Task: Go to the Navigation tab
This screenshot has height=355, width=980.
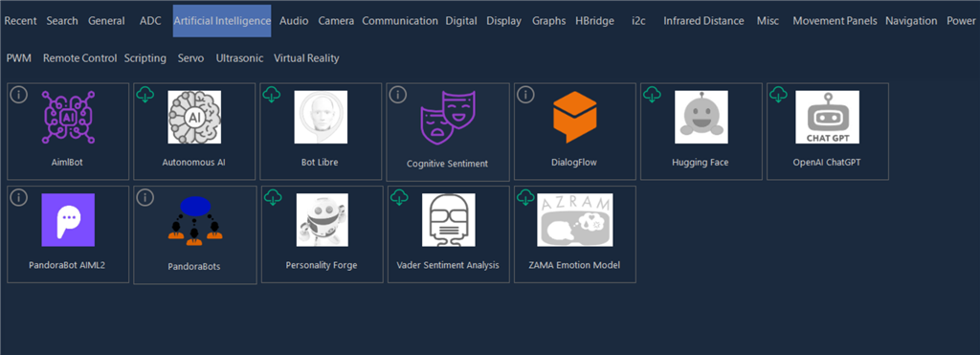Action: coord(911,21)
